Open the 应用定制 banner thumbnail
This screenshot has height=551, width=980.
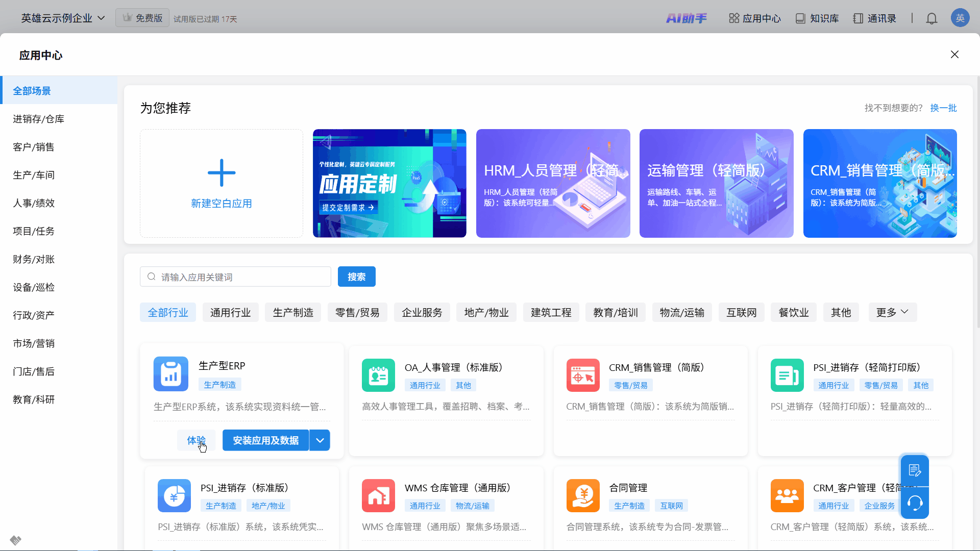389,183
